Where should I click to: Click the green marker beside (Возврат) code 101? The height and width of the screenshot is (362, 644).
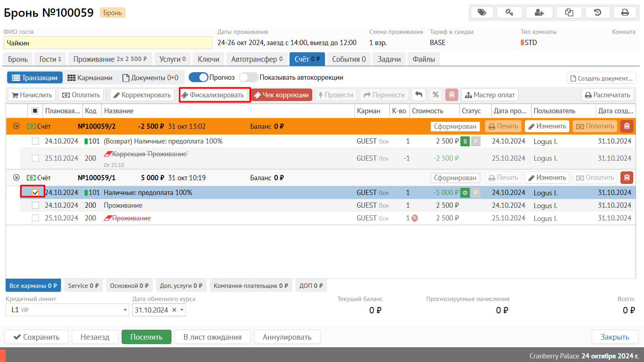(x=86, y=141)
